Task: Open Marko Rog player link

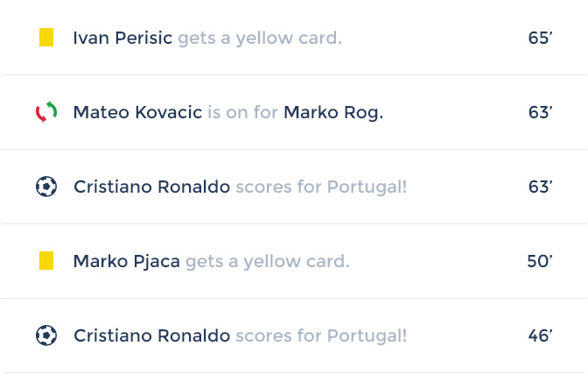Action: (x=333, y=112)
